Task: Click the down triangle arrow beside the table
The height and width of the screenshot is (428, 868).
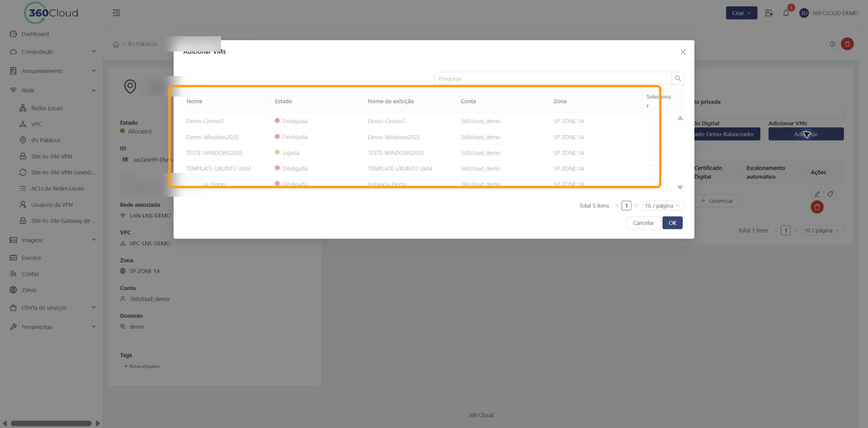Action: [680, 187]
